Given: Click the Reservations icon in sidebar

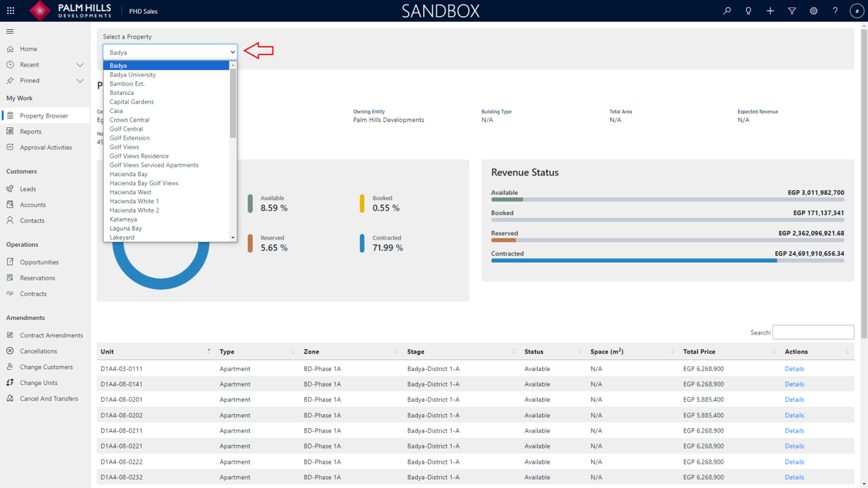Looking at the screenshot, I should 10,278.
